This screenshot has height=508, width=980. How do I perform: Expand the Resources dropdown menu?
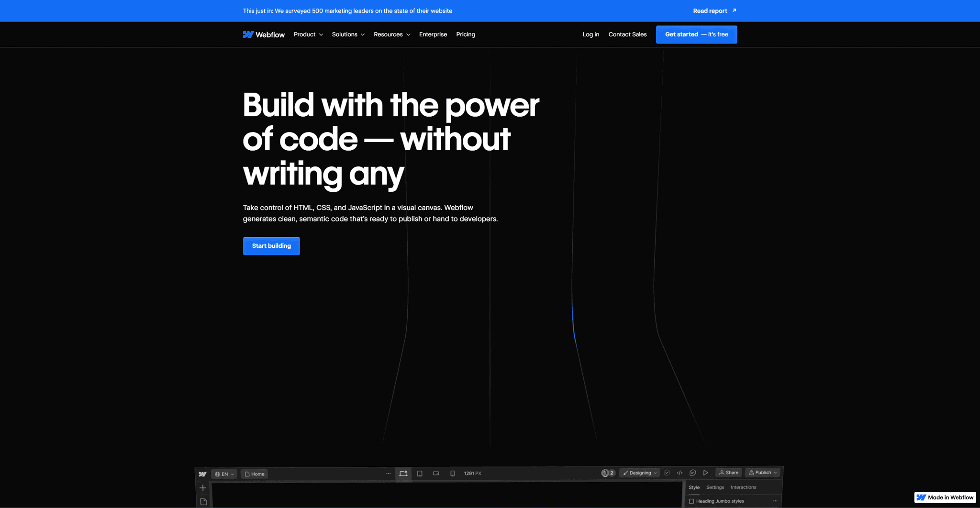pyautogui.click(x=392, y=34)
